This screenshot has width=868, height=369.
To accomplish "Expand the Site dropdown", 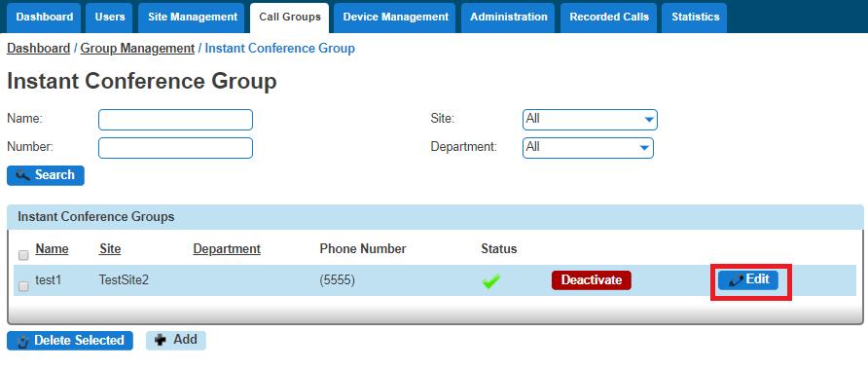I will pyautogui.click(x=590, y=120).
